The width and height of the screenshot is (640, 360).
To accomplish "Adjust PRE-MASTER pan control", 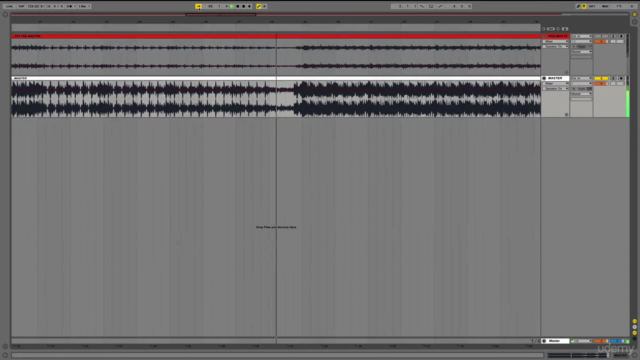I will coord(617,41).
